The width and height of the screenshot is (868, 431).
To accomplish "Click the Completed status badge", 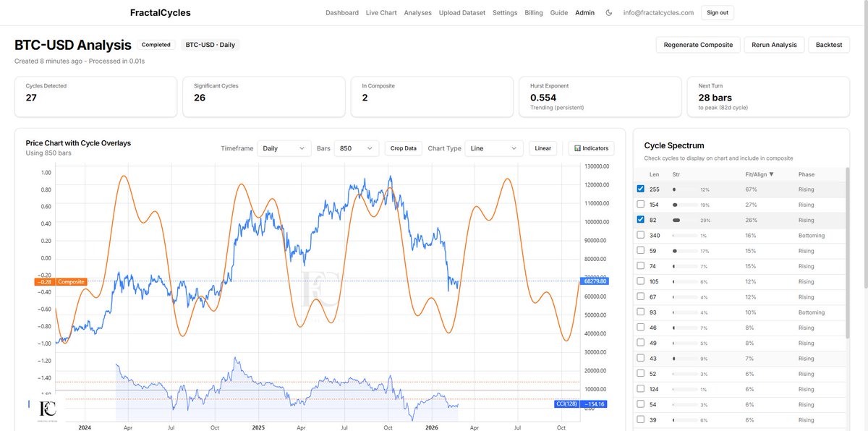I will [156, 44].
